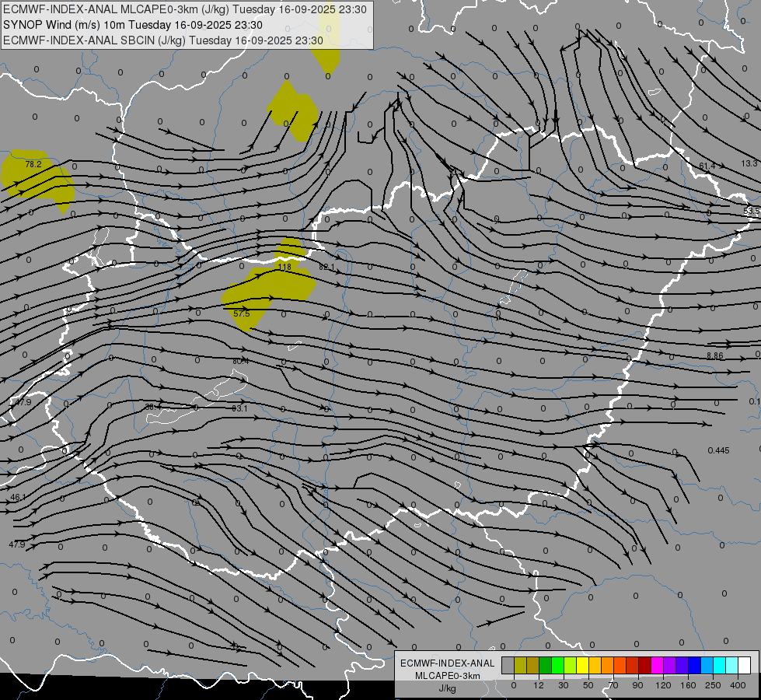The height and width of the screenshot is (700, 761).
Task: Pick the dark red legend swatch
Action: [x=645, y=665]
